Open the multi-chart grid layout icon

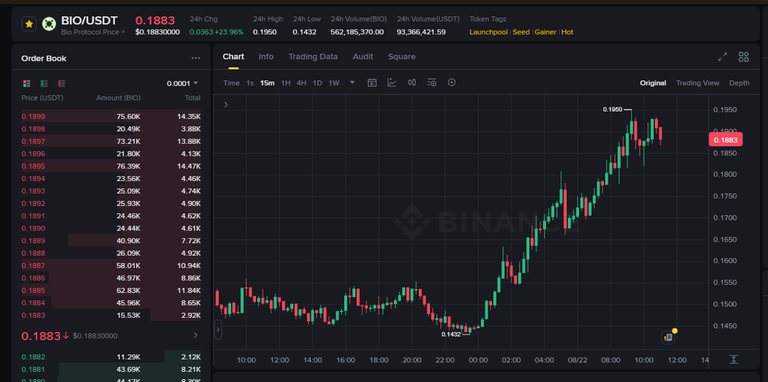click(x=744, y=57)
